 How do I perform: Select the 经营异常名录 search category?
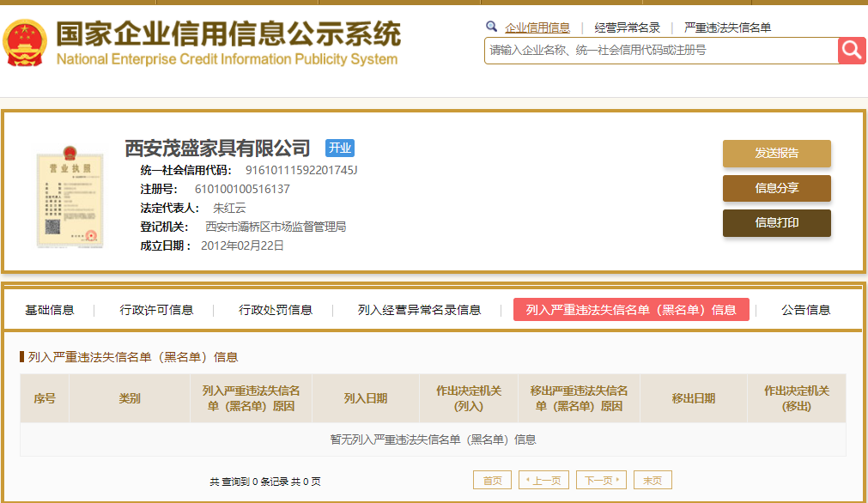tap(628, 27)
